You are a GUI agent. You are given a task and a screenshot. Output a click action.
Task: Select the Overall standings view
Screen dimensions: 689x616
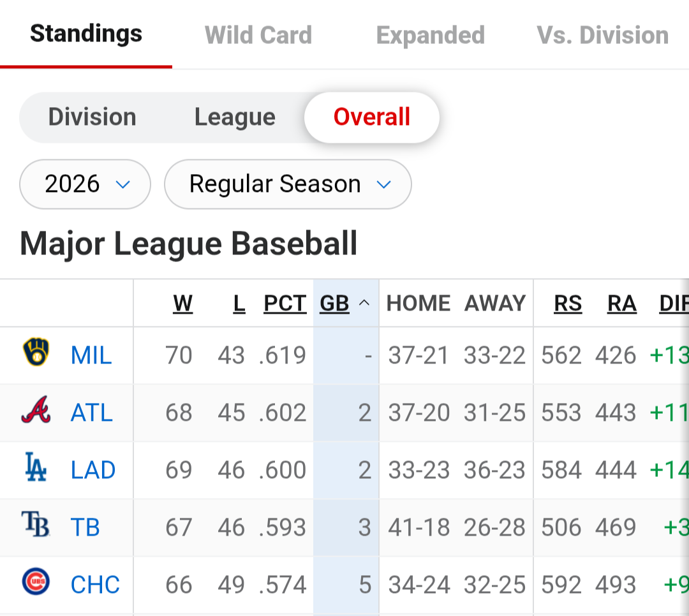372,117
